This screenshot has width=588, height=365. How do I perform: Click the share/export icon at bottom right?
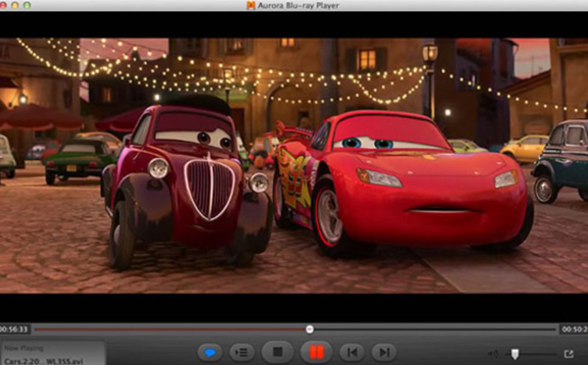coord(569,354)
